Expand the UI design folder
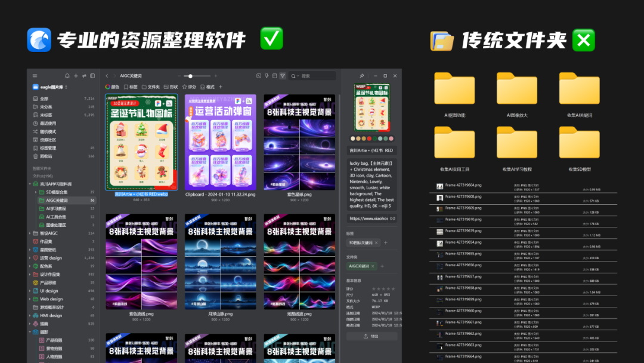This screenshot has height=363, width=644. tap(30, 291)
